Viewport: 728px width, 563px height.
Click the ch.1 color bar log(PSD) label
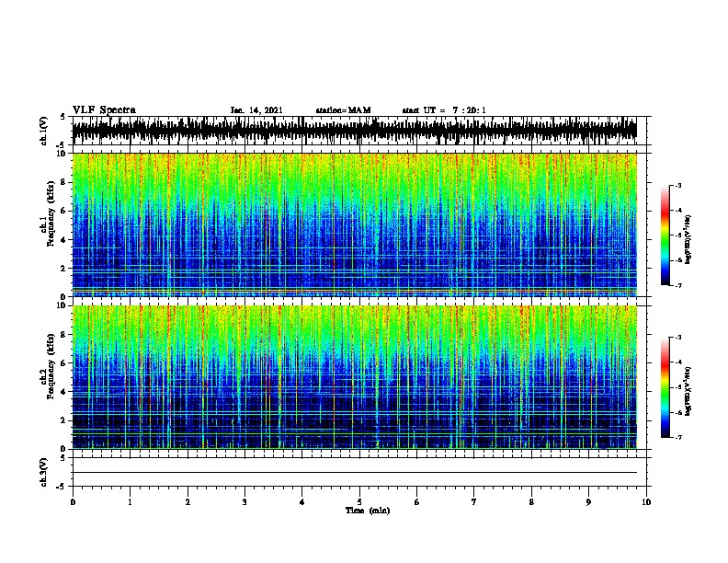[688, 239]
